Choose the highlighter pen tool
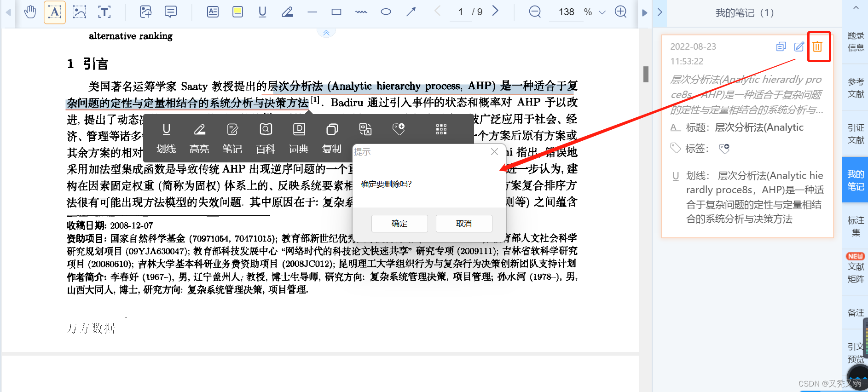Image resolution: width=868 pixels, height=392 pixels. [x=288, y=12]
